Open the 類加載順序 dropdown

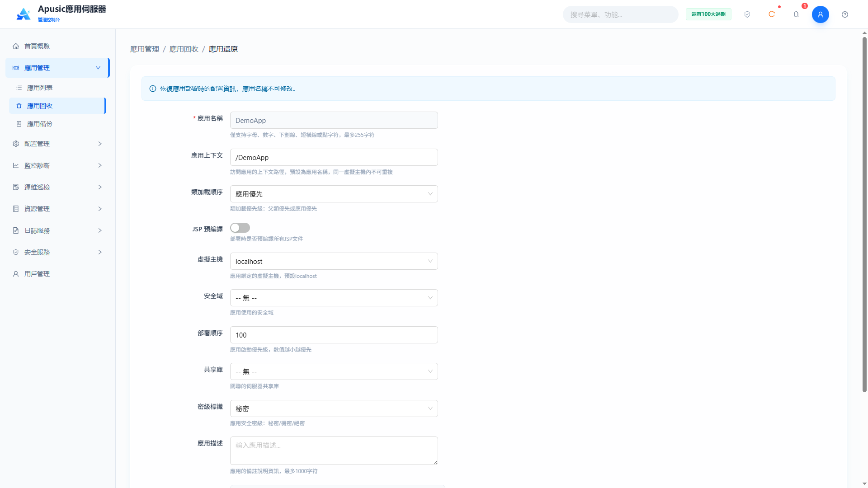334,194
